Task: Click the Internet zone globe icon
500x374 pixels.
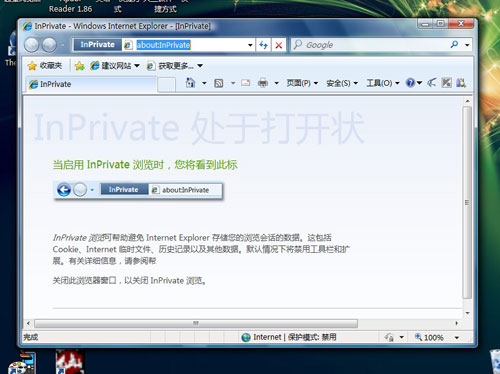Action: [x=246, y=337]
